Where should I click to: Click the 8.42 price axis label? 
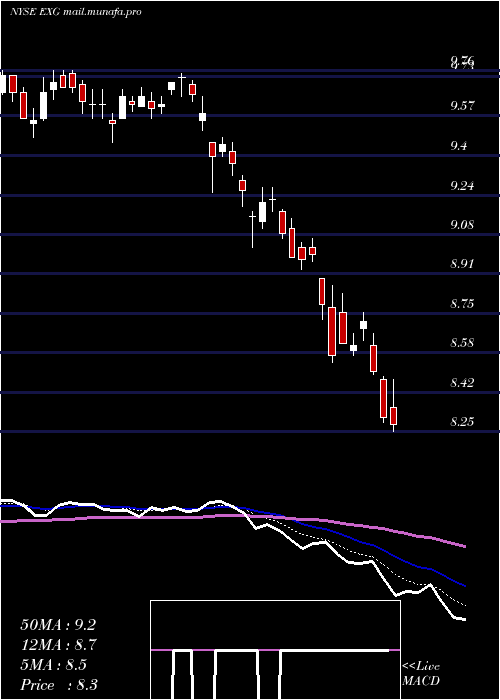coord(462,383)
